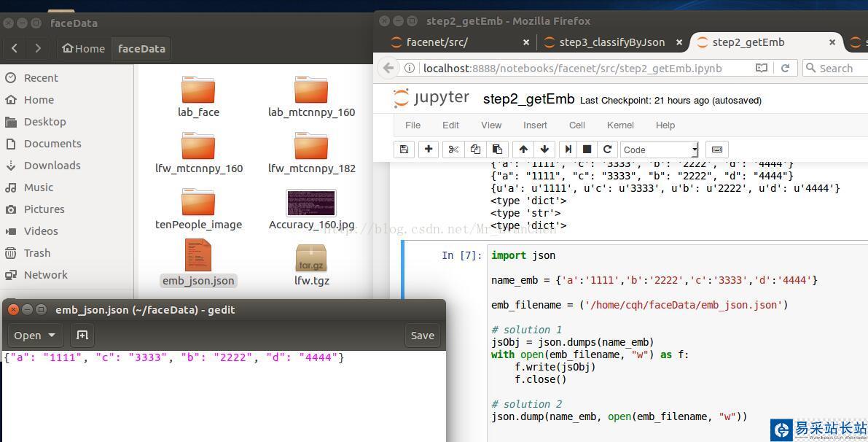
Task: Click JSON text in gedit editor
Action: [174, 357]
